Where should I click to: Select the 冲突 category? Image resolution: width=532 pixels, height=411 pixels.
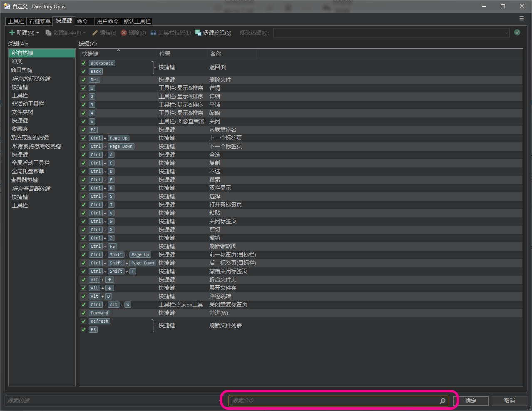tap(17, 61)
